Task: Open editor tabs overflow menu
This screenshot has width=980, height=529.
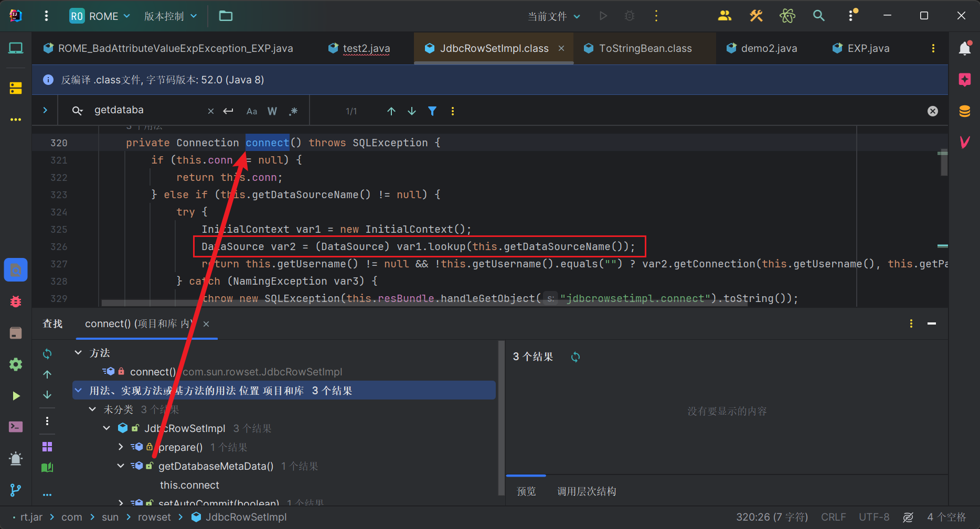Action: click(x=933, y=48)
